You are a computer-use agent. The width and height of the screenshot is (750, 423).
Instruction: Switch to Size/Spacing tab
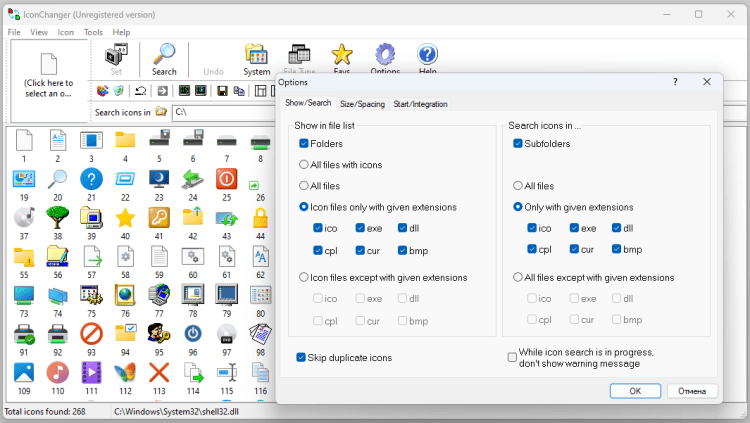362,104
